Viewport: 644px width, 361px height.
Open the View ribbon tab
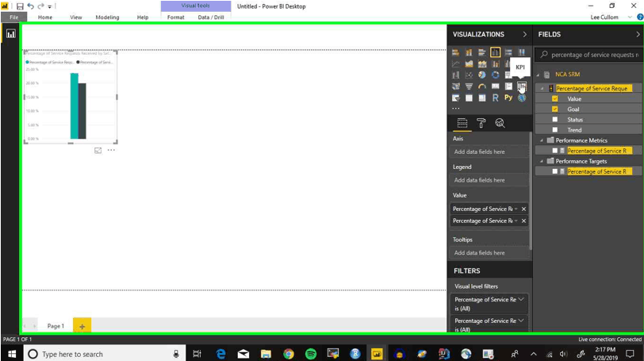(76, 17)
